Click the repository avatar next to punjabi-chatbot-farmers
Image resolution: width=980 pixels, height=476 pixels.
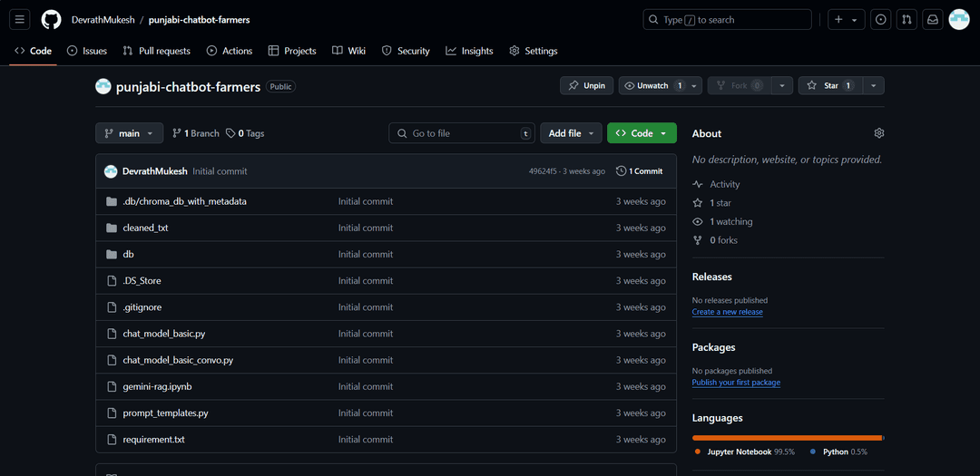(x=103, y=87)
